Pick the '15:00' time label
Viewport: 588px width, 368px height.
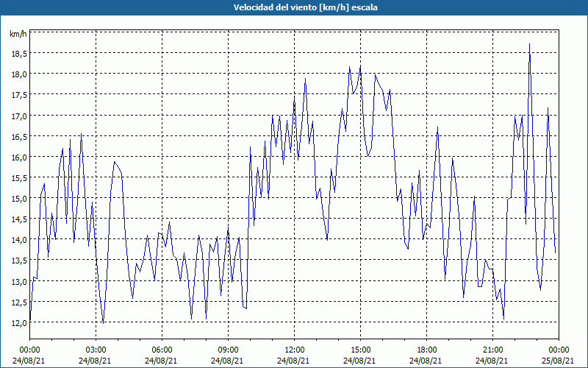point(360,350)
